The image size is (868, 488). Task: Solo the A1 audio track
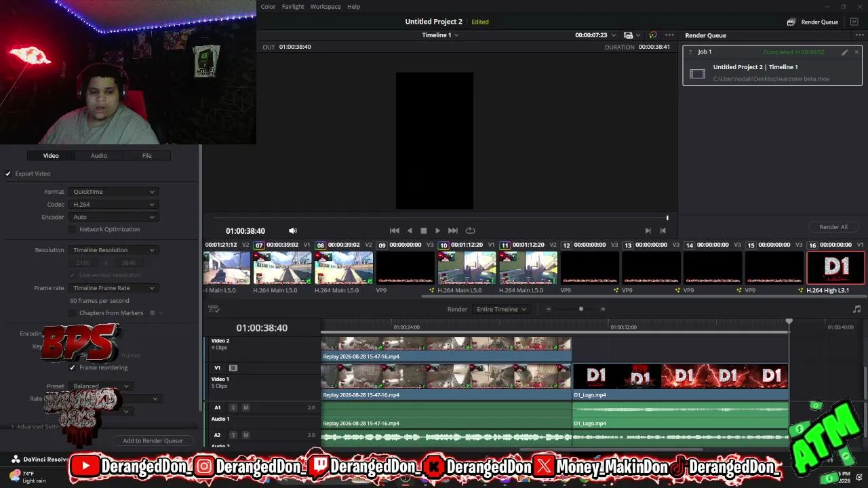tap(233, 407)
